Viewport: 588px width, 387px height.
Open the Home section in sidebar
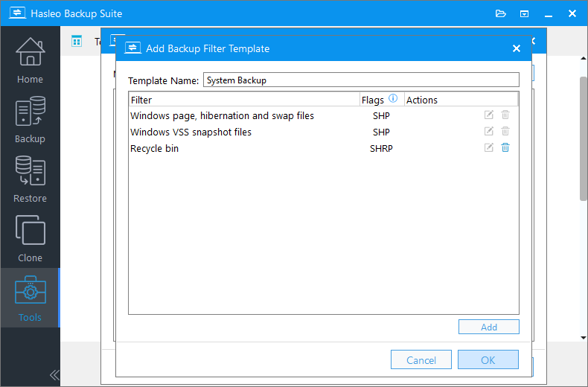30,61
